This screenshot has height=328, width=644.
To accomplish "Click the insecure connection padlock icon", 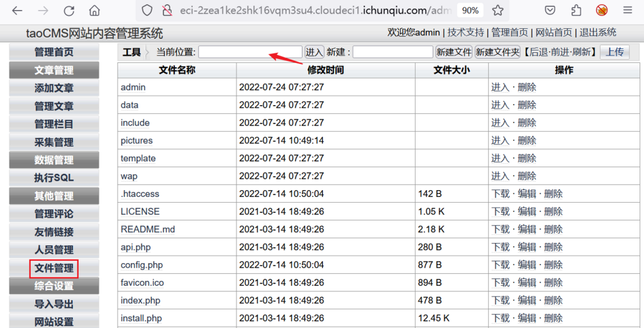I will click(x=167, y=11).
